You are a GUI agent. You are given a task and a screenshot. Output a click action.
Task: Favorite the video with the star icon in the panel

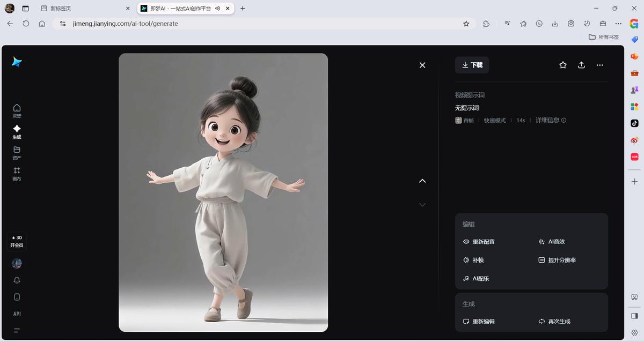click(563, 65)
